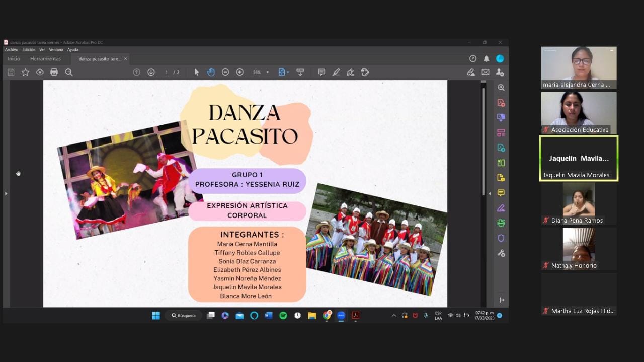Open the Edición menu

[x=29, y=49]
